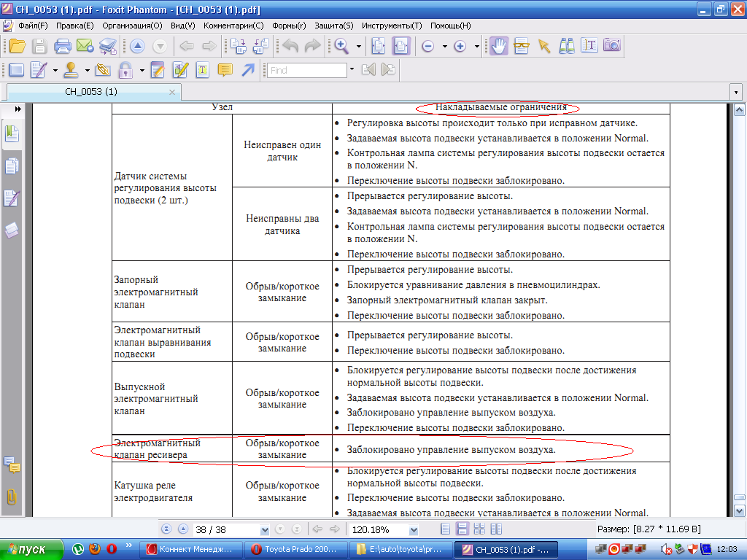Go to the previous page with the blue up arrow
This screenshot has height=560, width=747.
(x=137, y=46)
